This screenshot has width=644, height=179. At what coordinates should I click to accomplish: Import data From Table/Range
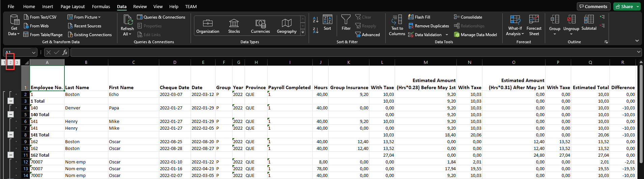[x=43, y=34]
